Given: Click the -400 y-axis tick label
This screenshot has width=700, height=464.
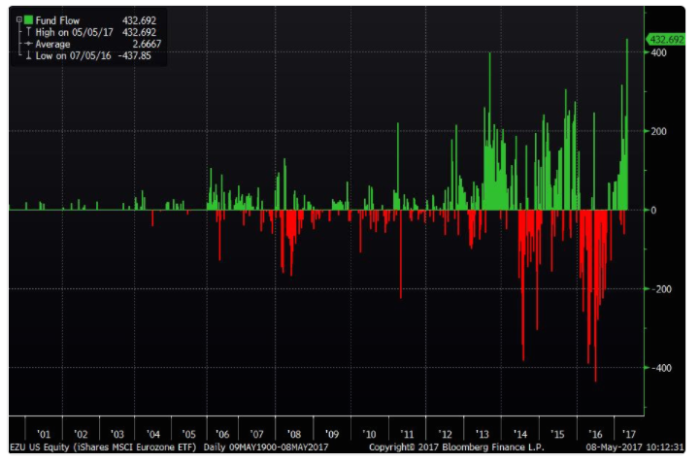Looking at the screenshot, I should coord(661,368).
